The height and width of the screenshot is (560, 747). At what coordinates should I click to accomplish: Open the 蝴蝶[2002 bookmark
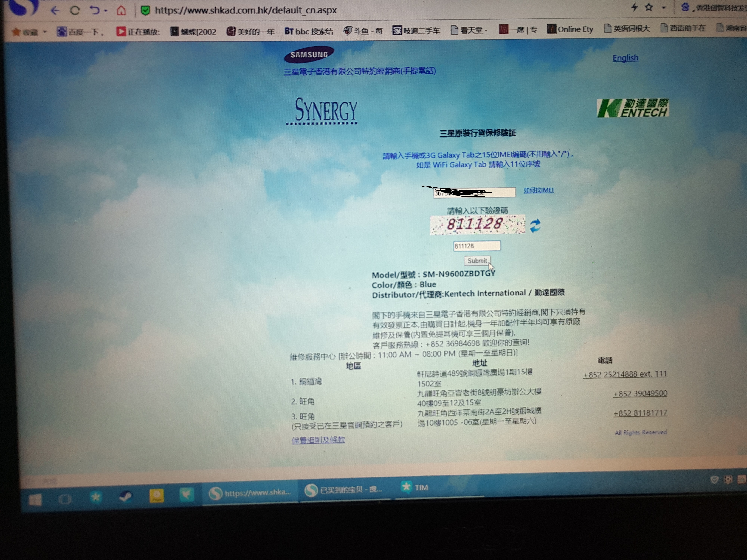click(193, 31)
